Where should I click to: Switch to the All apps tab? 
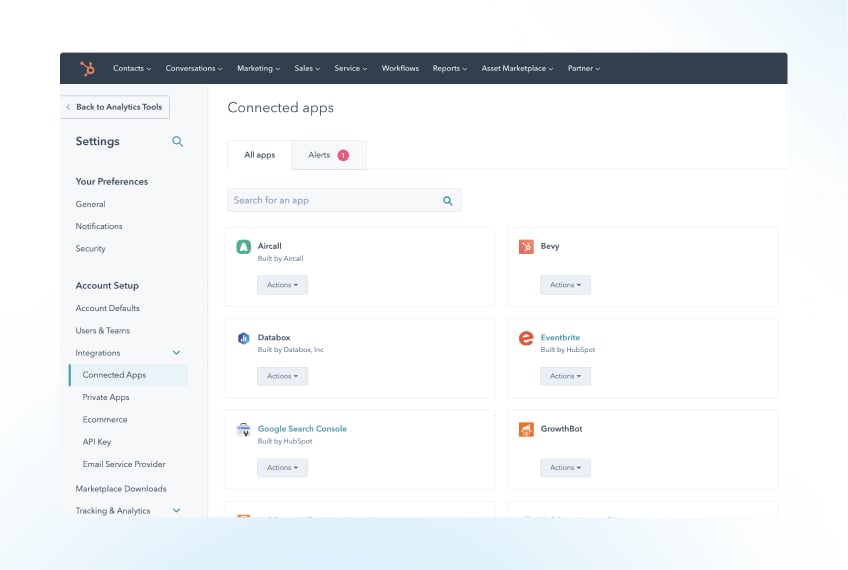point(260,155)
